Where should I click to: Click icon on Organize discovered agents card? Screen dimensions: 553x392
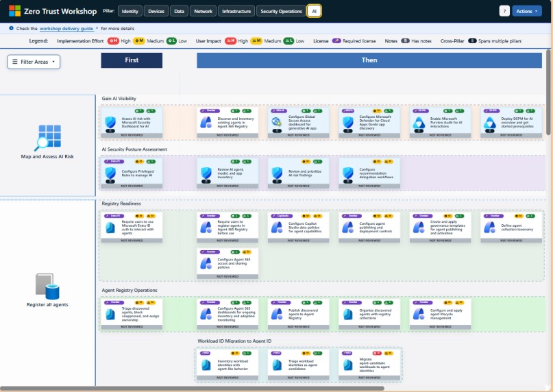click(347, 314)
